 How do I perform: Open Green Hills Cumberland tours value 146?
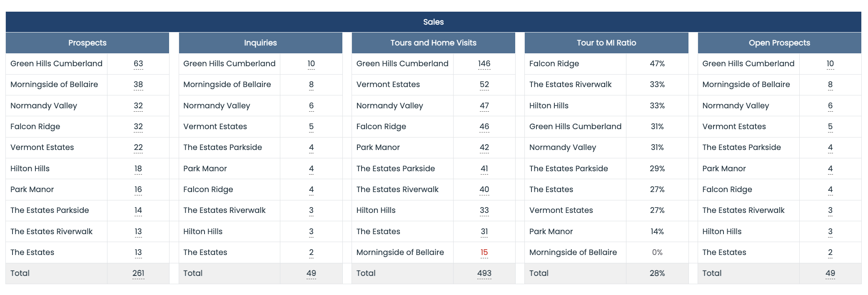tap(484, 64)
